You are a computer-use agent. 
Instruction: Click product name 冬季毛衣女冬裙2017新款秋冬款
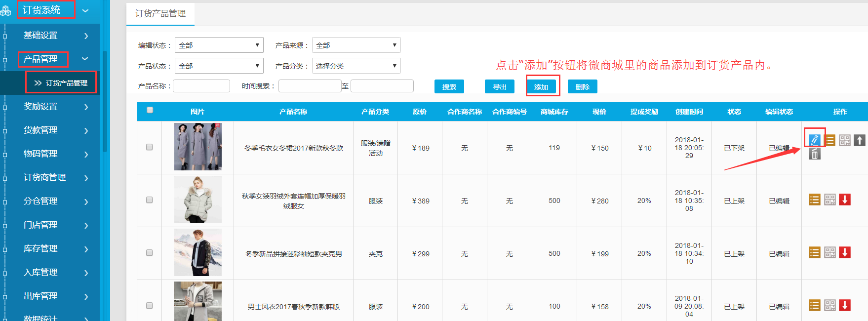pos(294,148)
